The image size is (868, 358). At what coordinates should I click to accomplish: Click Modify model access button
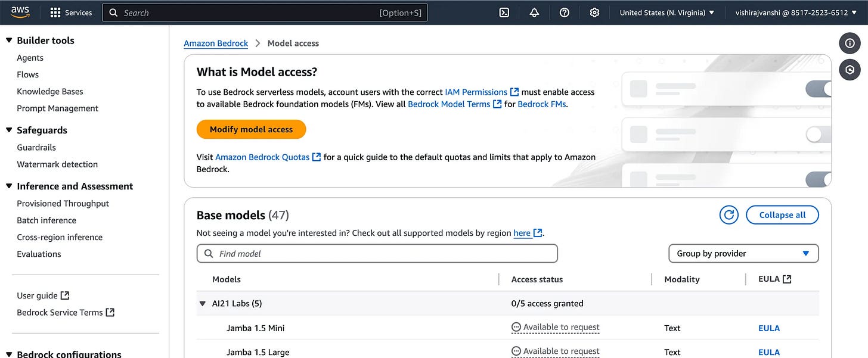[251, 129]
